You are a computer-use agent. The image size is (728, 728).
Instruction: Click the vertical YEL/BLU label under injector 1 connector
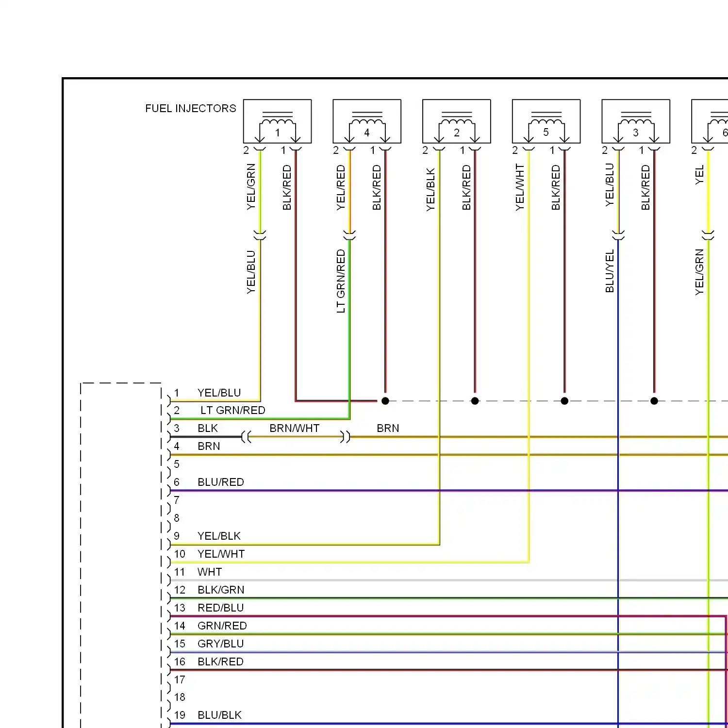click(251, 272)
